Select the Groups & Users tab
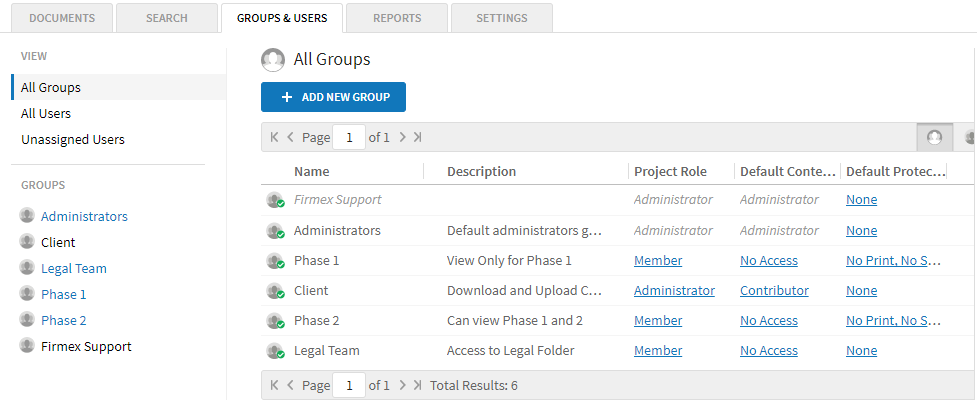 coord(282,18)
